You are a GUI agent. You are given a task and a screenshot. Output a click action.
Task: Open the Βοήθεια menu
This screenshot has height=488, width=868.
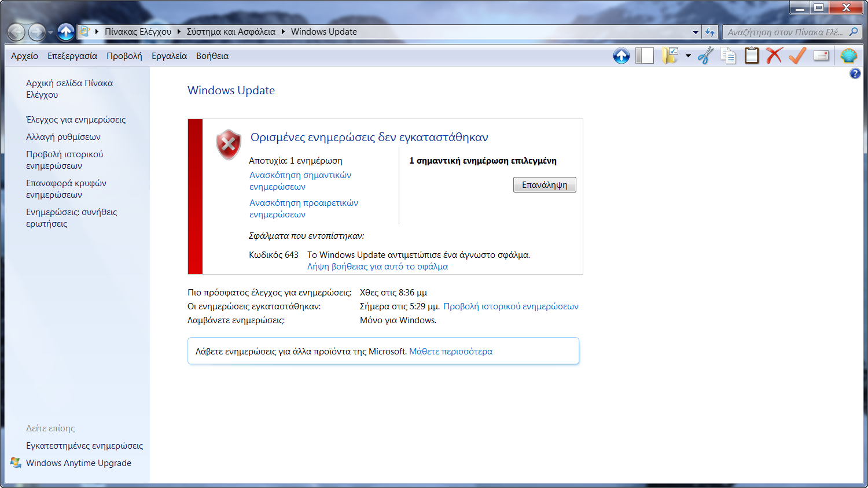(212, 56)
